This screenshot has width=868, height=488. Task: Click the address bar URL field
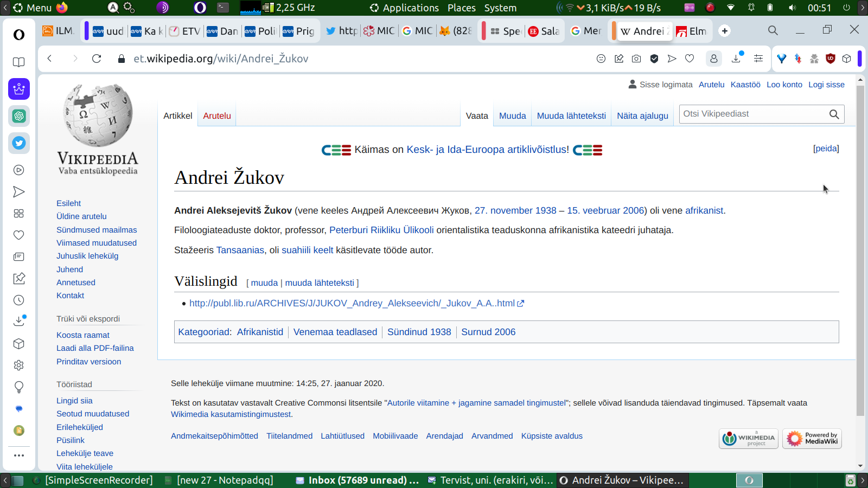point(358,59)
